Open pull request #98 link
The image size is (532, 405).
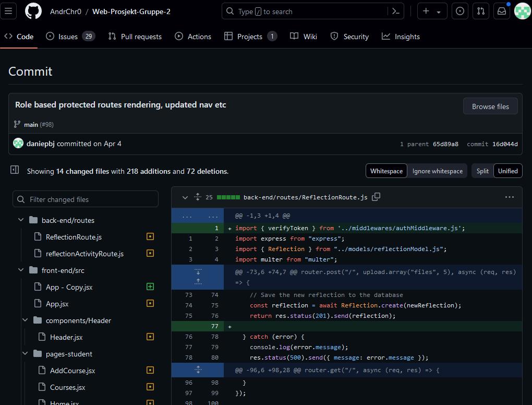point(47,125)
